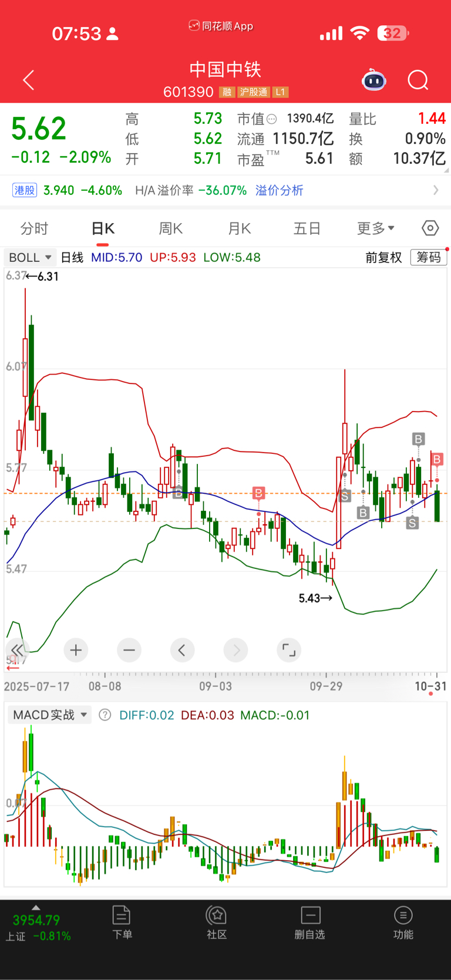Switch to 月K tab

coord(240,228)
